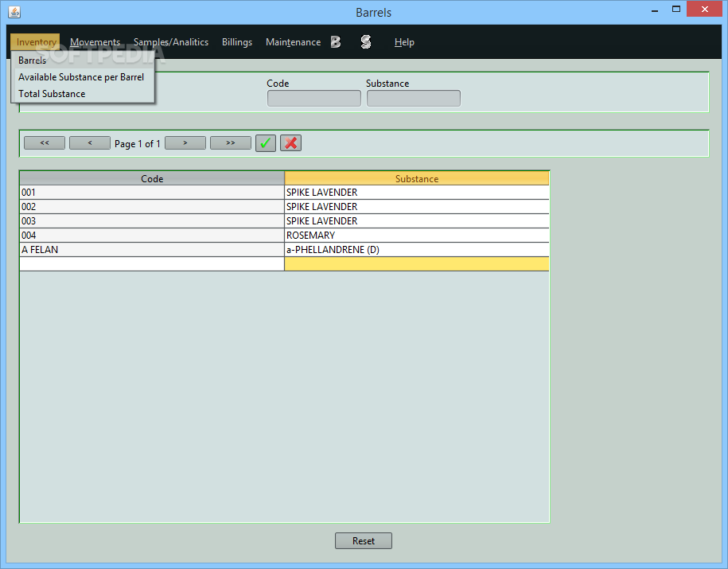
Task: Select code cell A FELAN
Action: pos(152,250)
